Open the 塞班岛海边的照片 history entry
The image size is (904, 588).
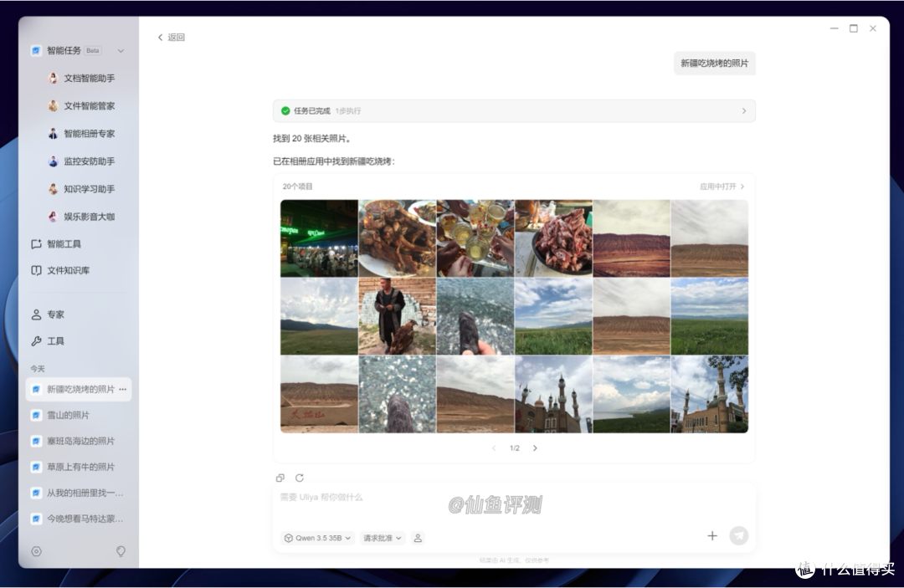pyautogui.click(x=79, y=441)
